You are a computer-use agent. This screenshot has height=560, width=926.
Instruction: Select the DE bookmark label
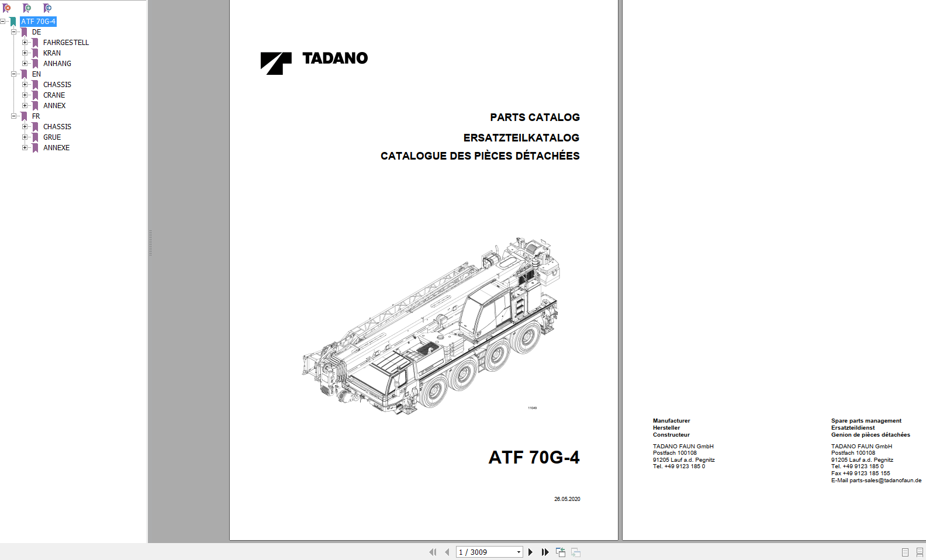(36, 32)
